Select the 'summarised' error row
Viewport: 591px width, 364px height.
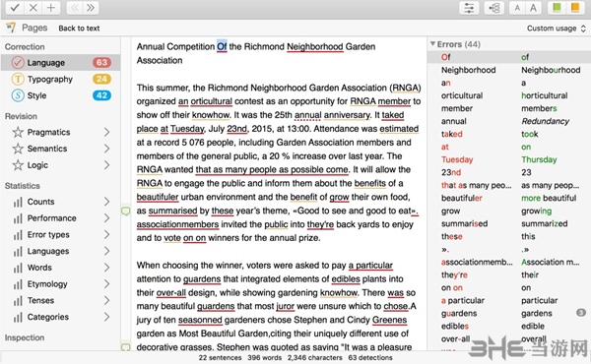[509, 223]
